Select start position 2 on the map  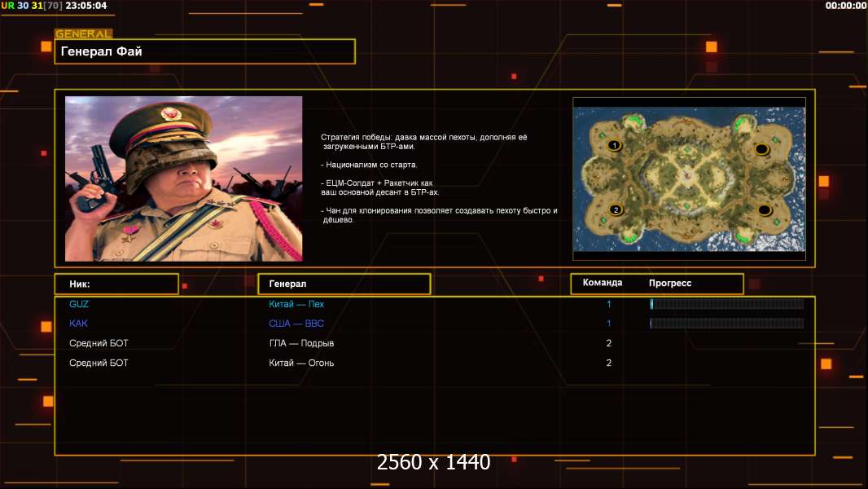point(616,210)
